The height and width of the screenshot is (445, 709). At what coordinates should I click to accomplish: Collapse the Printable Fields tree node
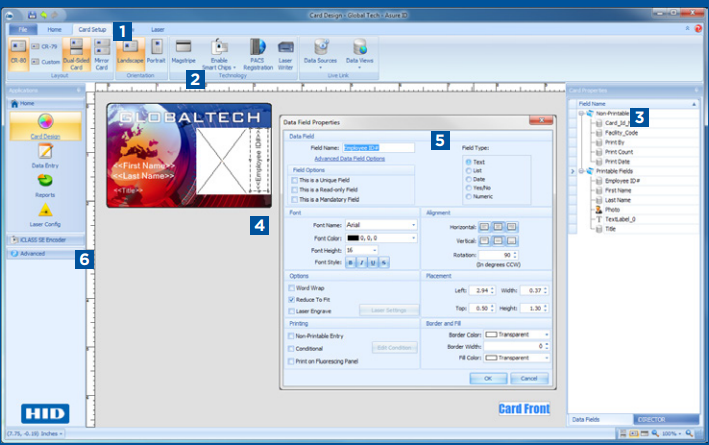click(x=580, y=171)
